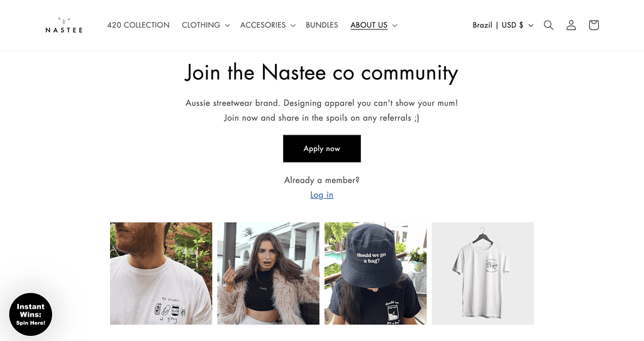
Task: Open the search magnifier icon
Action: pos(548,25)
